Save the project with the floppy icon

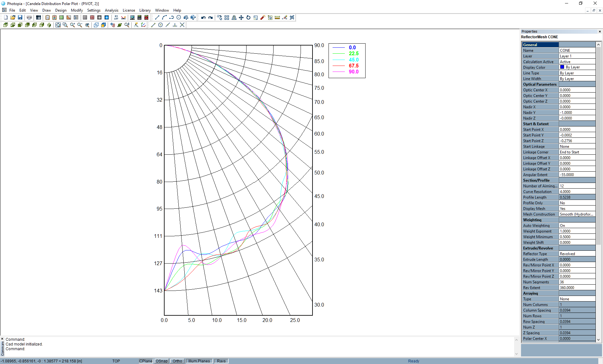pos(20,18)
